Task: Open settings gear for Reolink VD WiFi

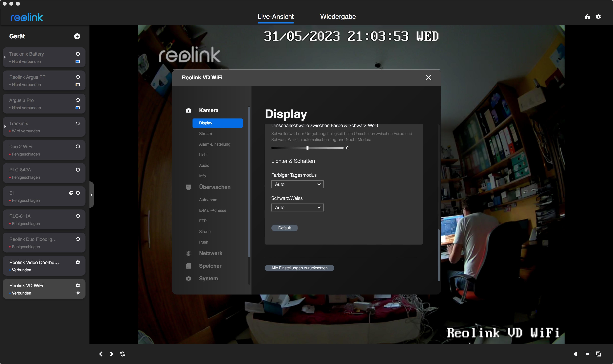Action: click(x=78, y=285)
